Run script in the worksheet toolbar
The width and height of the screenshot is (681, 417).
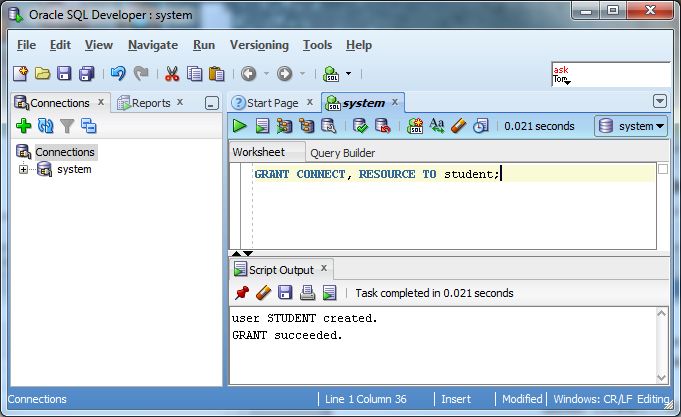[262, 126]
